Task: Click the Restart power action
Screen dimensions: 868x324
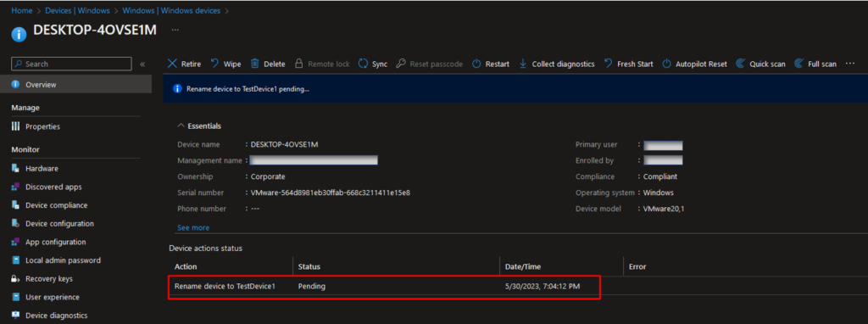Action: (x=491, y=64)
